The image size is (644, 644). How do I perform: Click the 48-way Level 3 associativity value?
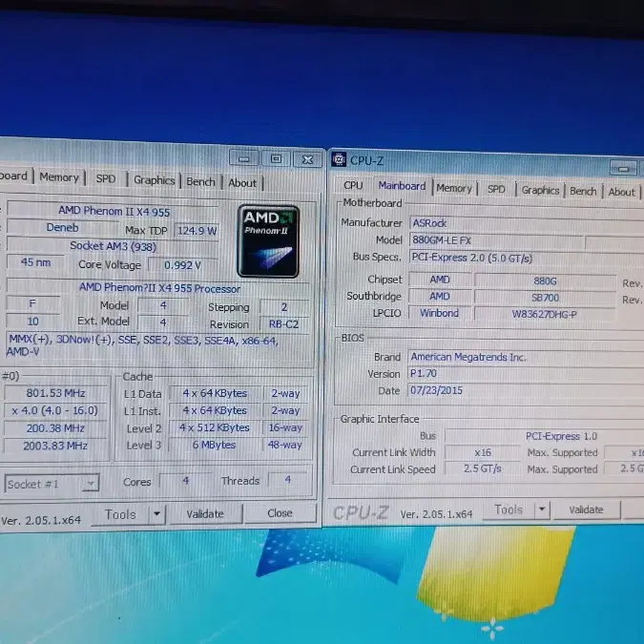pos(285,445)
